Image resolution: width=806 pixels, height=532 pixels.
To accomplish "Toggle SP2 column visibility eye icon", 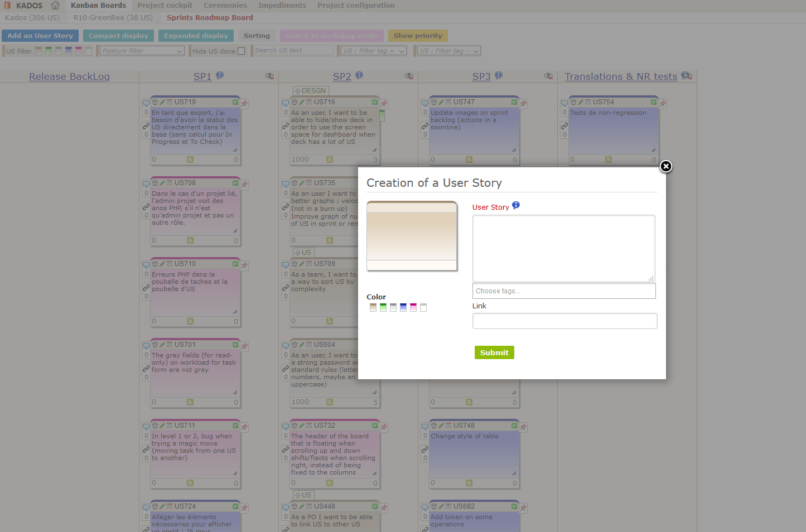I will click(409, 76).
